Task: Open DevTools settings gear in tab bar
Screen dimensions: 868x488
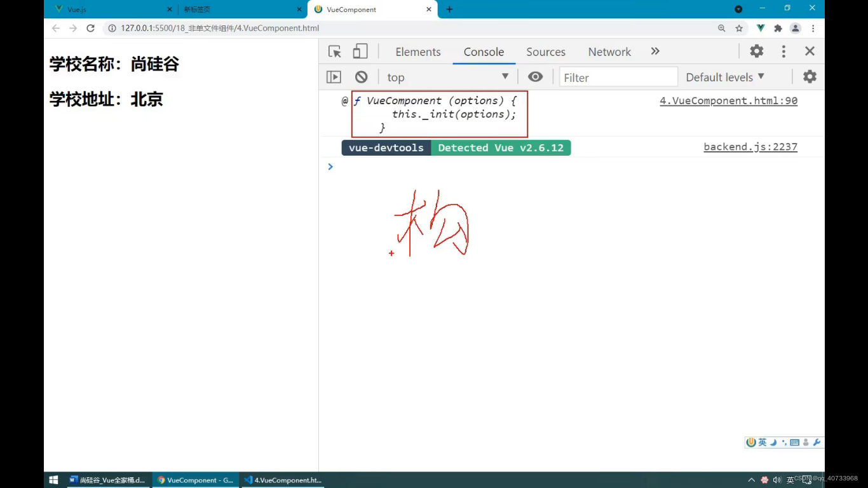Action: (x=756, y=51)
